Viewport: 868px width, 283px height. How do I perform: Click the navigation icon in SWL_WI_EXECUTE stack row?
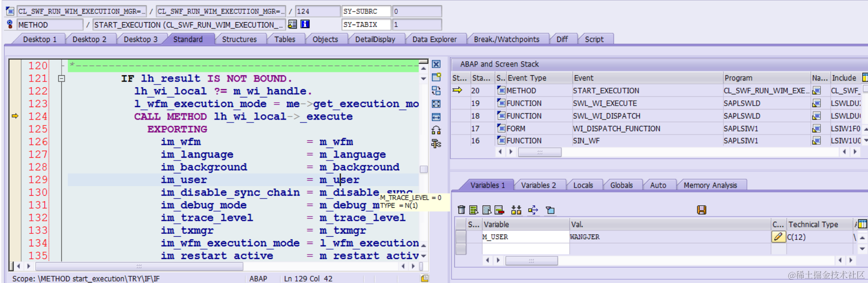816,103
